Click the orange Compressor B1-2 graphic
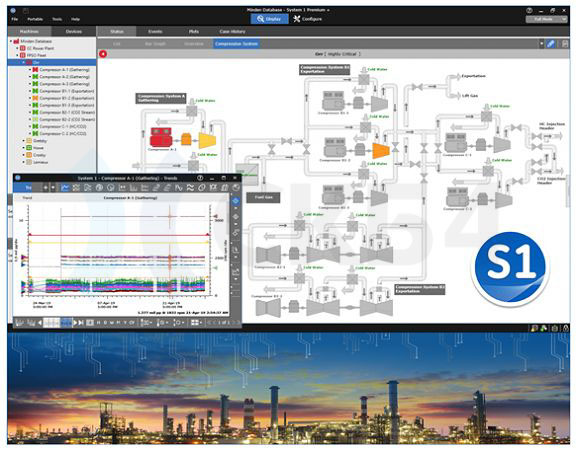 point(381,150)
